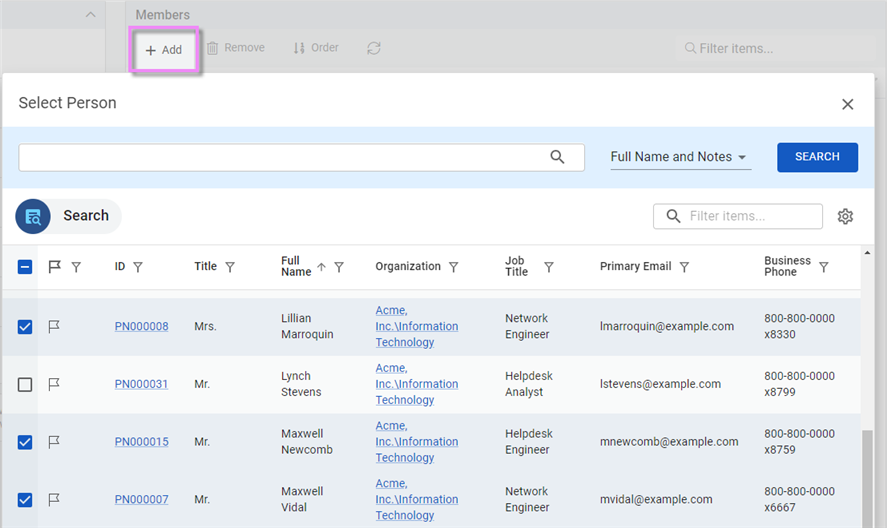Toggle the select-all header checkbox
The width and height of the screenshot is (887, 528).
pyautogui.click(x=25, y=267)
